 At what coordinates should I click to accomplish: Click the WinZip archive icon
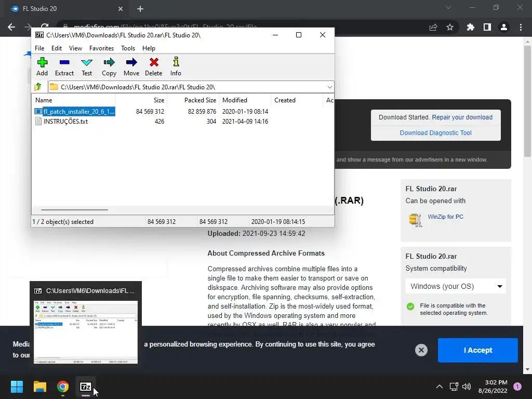[x=415, y=220]
